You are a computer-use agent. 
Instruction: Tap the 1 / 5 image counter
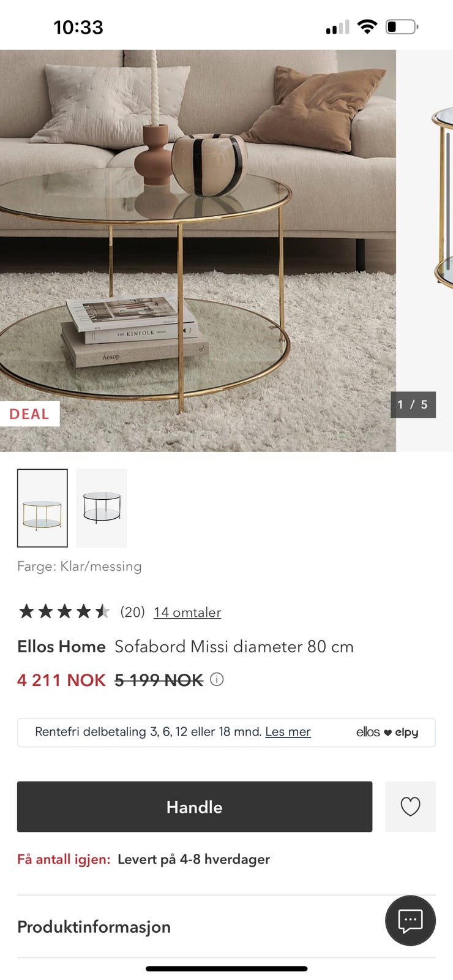pos(413,405)
